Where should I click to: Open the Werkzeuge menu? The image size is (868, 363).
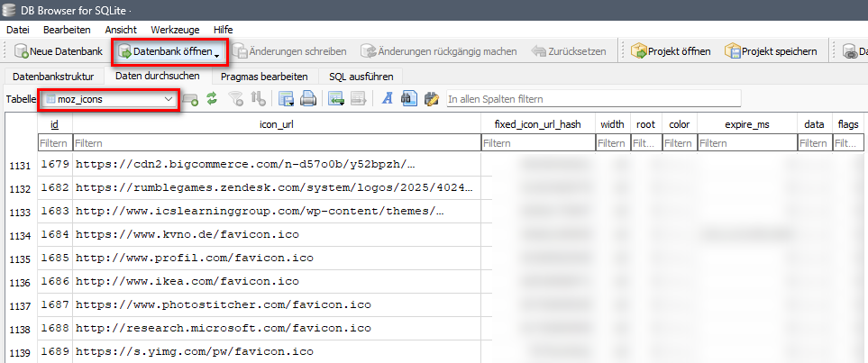click(x=175, y=30)
